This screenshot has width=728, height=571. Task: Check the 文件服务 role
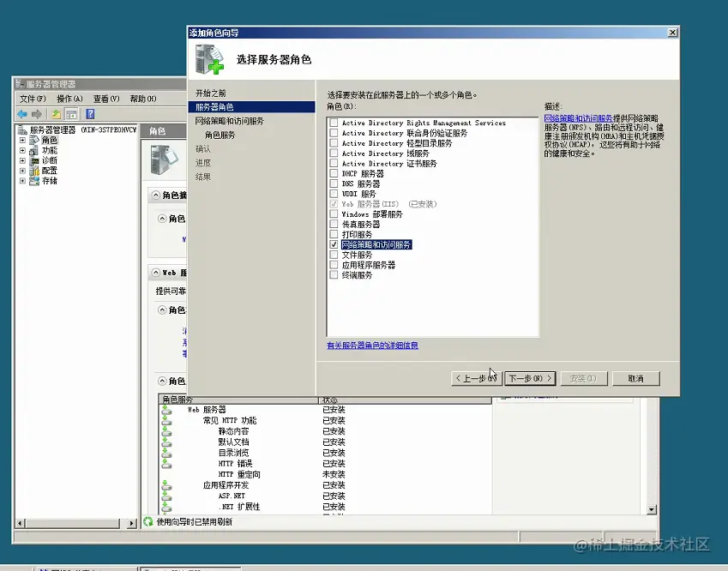coord(334,255)
